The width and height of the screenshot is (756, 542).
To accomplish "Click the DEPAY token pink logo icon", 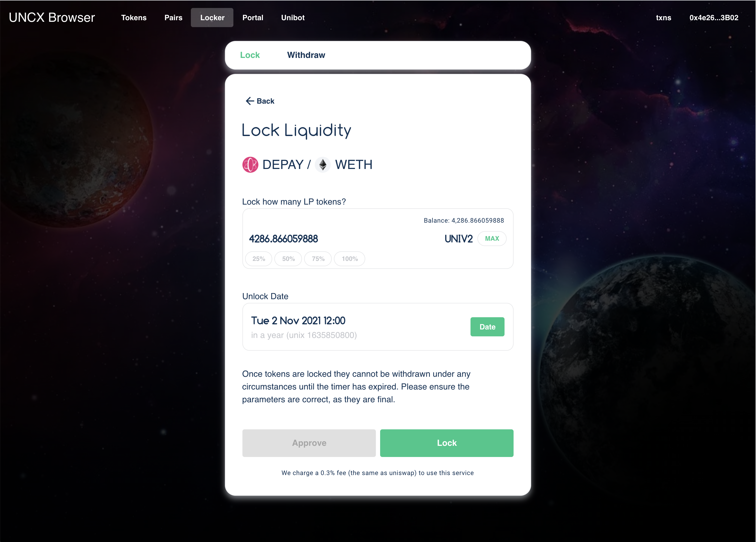I will click(250, 164).
